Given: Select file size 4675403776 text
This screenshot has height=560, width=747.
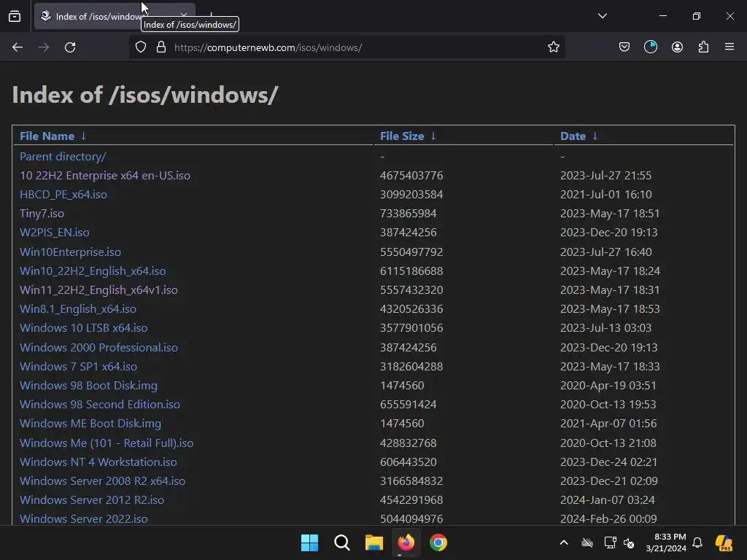Looking at the screenshot, I should (411, 176).
